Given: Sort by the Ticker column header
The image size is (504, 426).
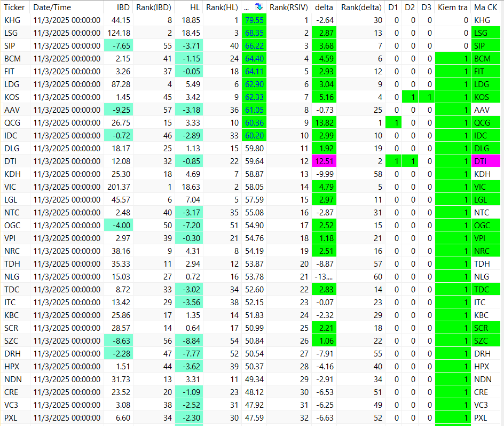Looking at the screenshot, I should click(x=15, y=7).
